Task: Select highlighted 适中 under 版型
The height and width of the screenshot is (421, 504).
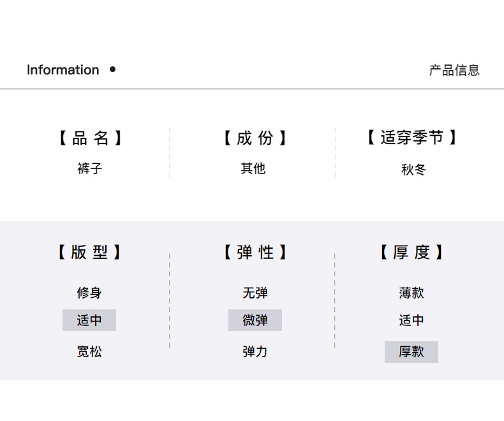Action: [89, 320]
